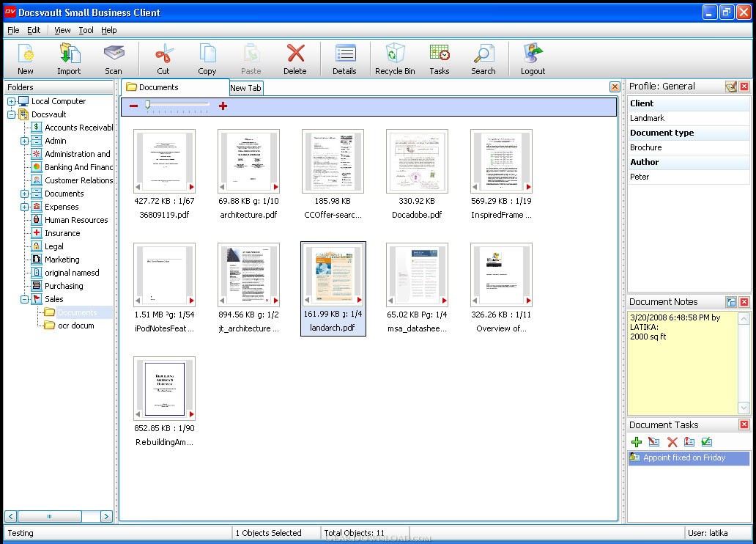Click the thumbnail zoom slider handle
This screenshot has height=544, width=756.
148,104
